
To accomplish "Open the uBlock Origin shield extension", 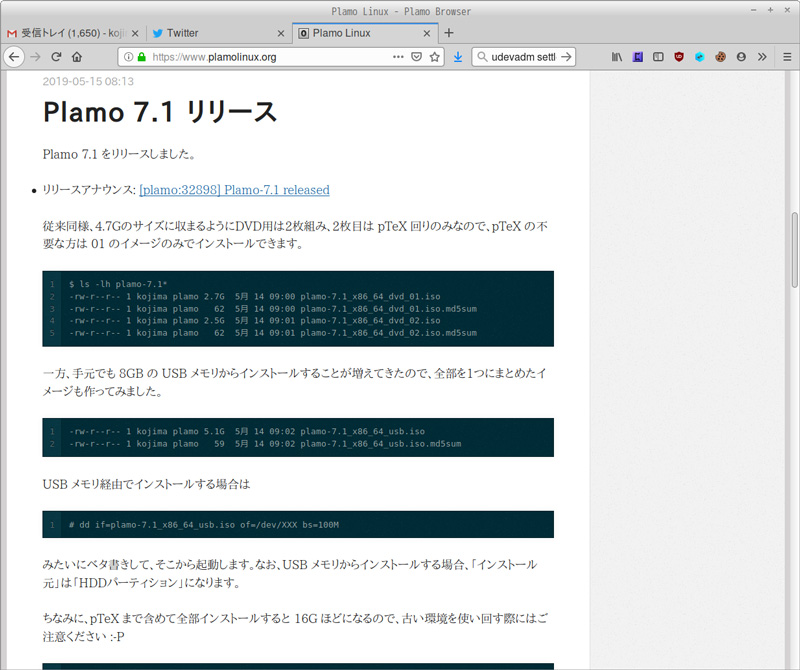I will 679,57.
